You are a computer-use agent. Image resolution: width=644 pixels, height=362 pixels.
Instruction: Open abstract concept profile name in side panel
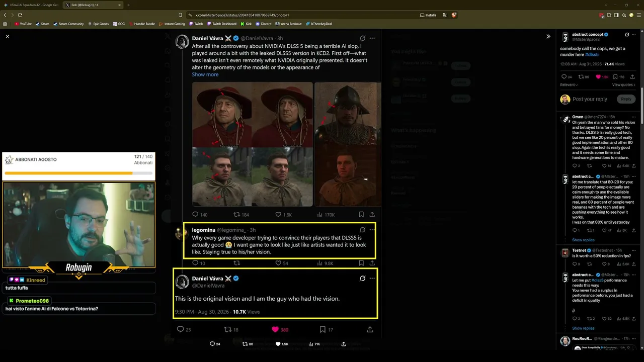pos(588,35)
